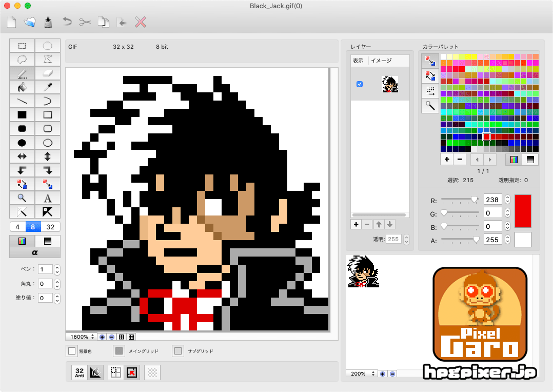This screenshot has height=392, width=553.
Task: Adjust layer transparency 255 stepper
Action: [407, 239]
